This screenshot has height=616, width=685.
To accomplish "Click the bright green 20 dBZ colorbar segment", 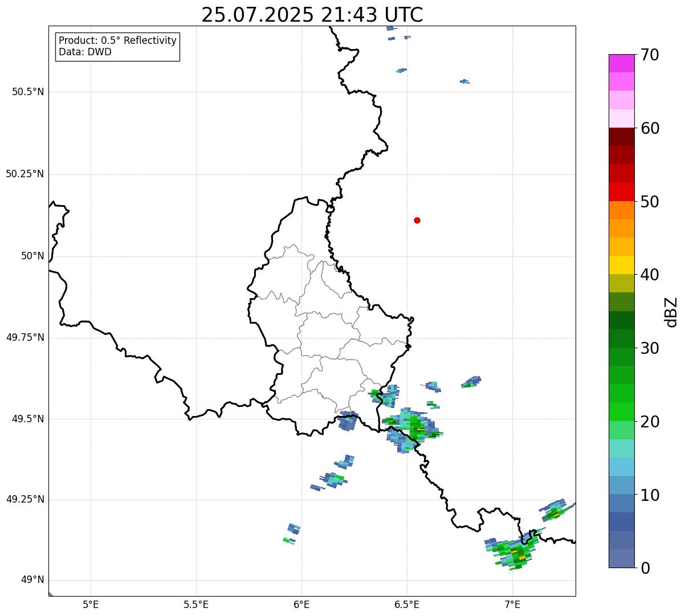I will (x=621, y=411).
